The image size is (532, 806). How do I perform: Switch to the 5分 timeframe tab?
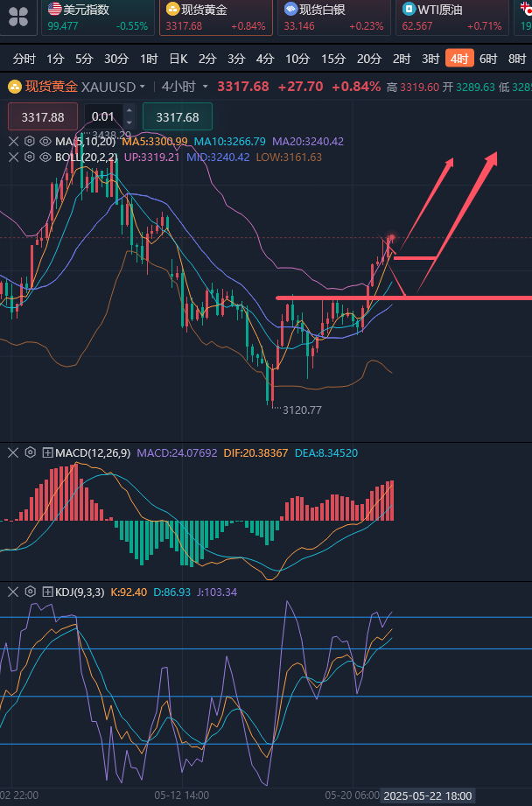coord(84,60)
